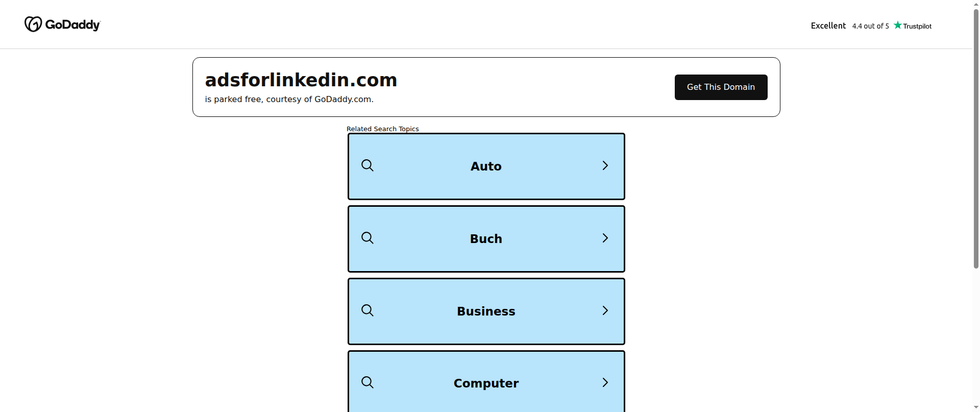
Task: Click the GoDaddy wordmark text
Action: click(73, 25)
